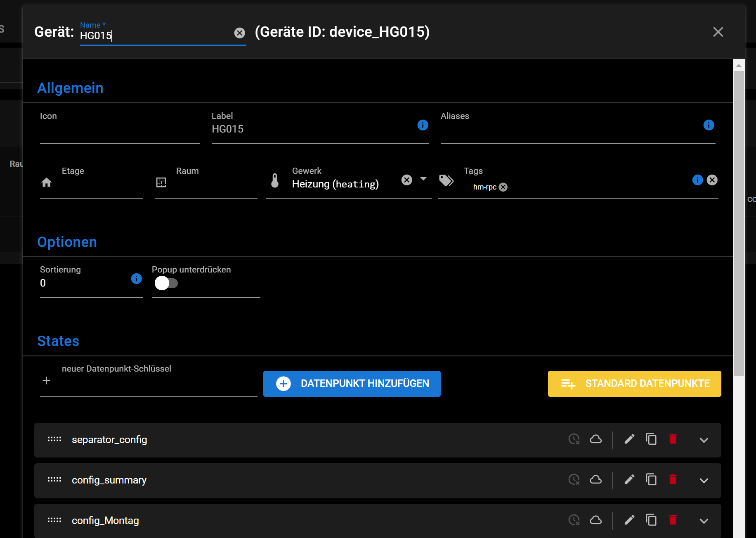Click the Optionen section heading
The image size is (756, 538).
click(67, 242)
